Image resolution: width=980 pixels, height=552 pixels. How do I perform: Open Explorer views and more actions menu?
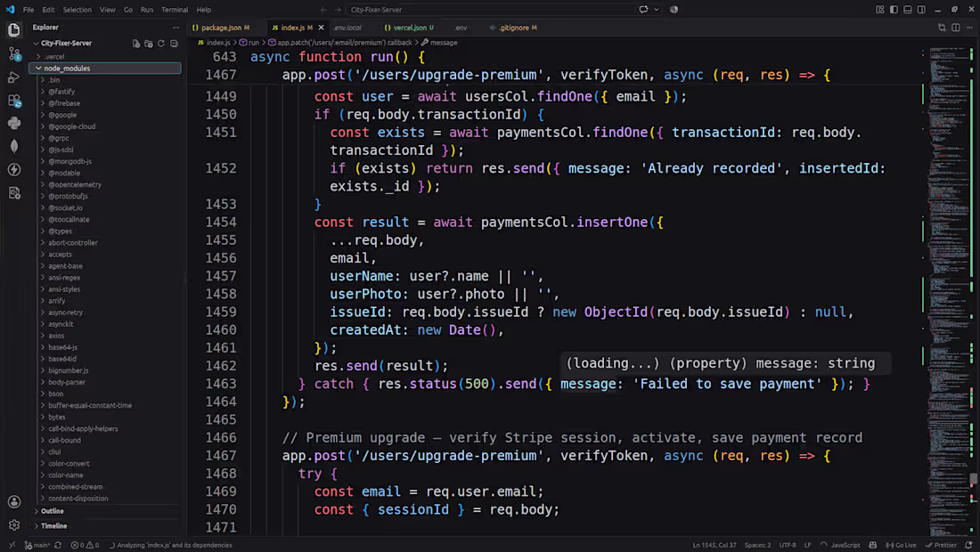176,28
